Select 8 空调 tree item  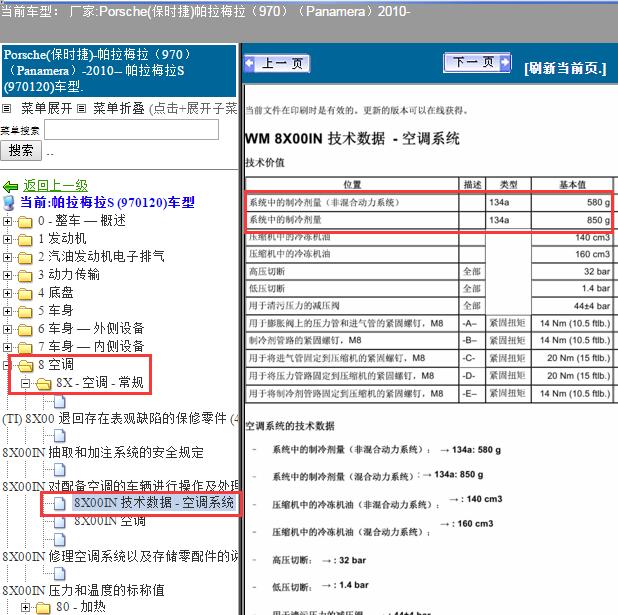click(x=56, y=364)
